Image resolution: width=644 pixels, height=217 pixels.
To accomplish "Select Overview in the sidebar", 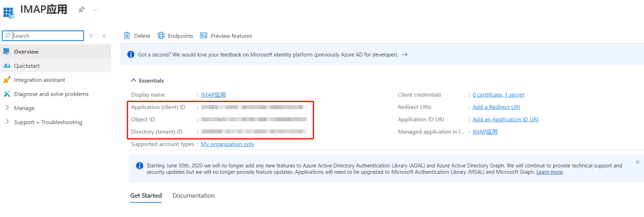I will (x=56, y=52).
